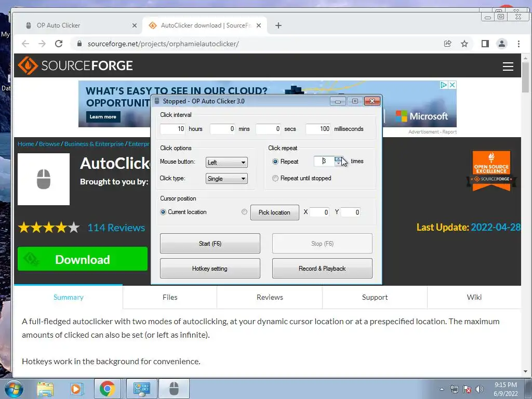The image size is (532, 399).
Task: Select the Repeat times radio button
Action: (275, 162)
